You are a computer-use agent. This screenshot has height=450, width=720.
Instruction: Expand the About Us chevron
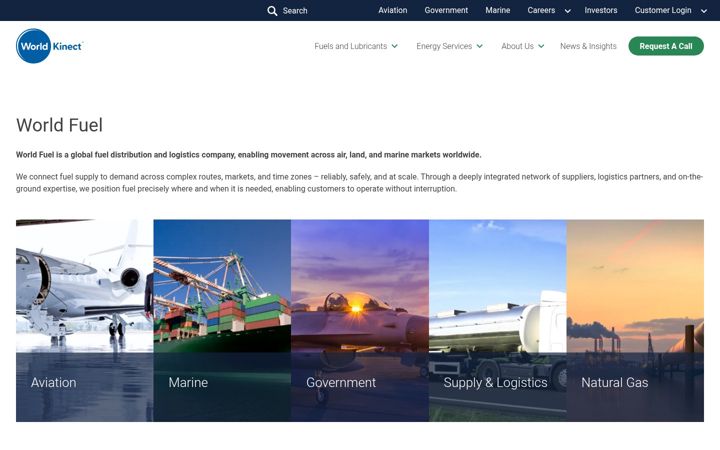click(541, 46)
